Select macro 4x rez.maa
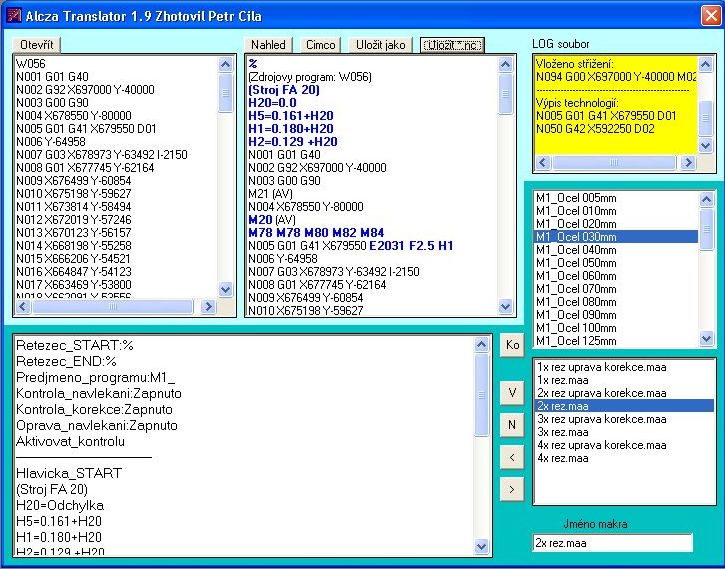Screen dimensions: 725x569 tap(624, 458)
